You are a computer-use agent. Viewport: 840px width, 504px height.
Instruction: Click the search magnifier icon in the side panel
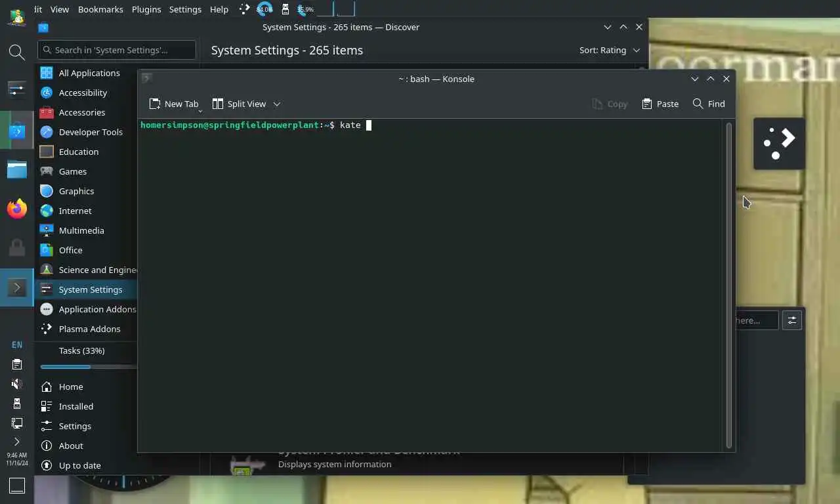click(x=17, y=52)
